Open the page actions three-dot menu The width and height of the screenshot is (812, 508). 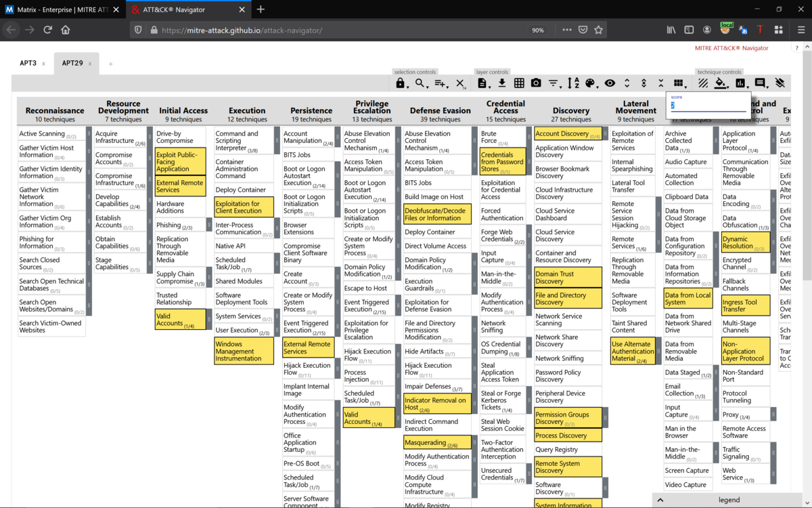tap(567, 30)
